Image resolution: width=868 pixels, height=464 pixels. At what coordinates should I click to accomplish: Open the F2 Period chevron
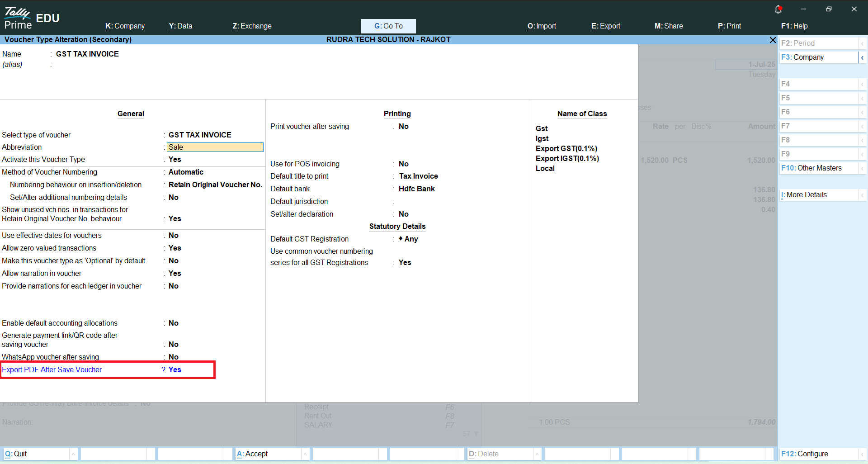(x=862, y=43)
